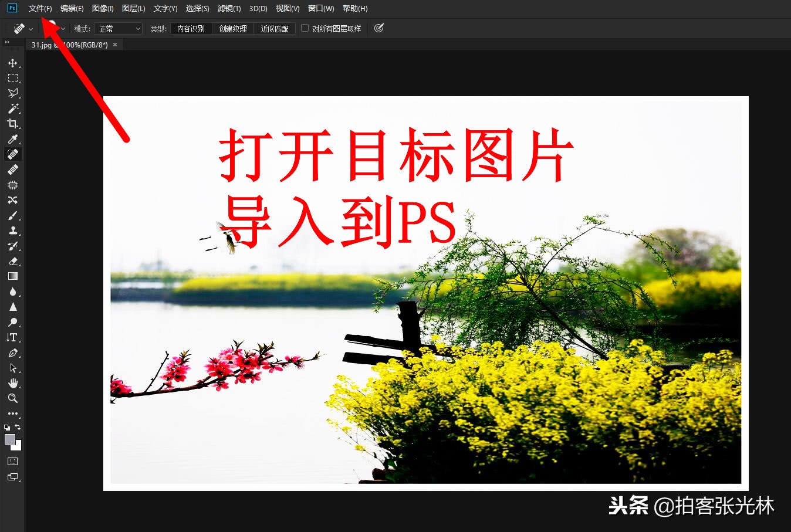The width and height of the screenshot is (791, 532).
Task: Activate the Zoom tool
Action: point(12,398)
